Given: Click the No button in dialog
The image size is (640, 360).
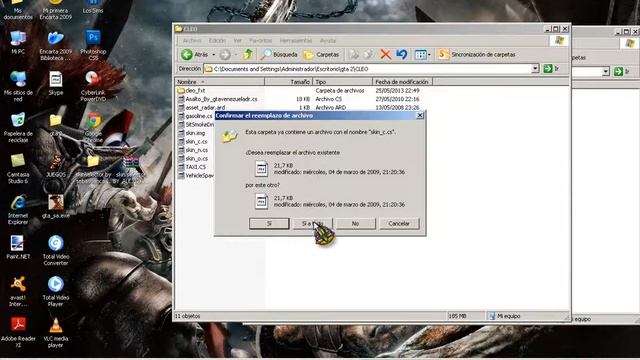Looking at the screenshot, I should click(356, 223).
